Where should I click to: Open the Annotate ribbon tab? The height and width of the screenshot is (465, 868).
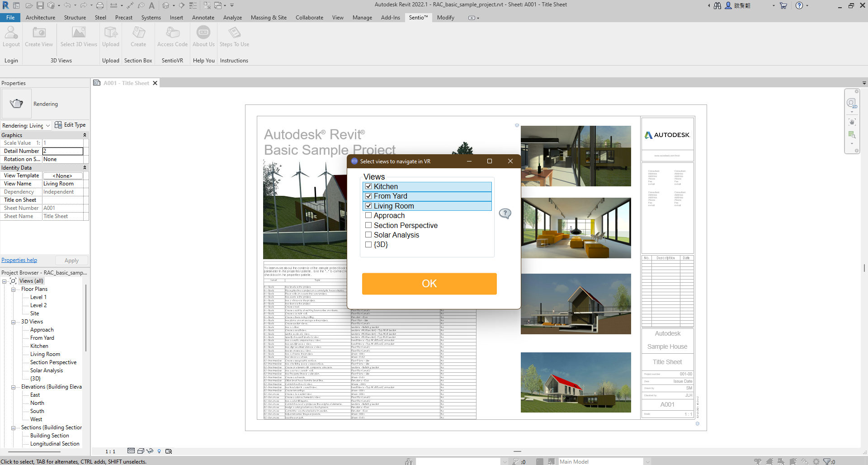203,18
